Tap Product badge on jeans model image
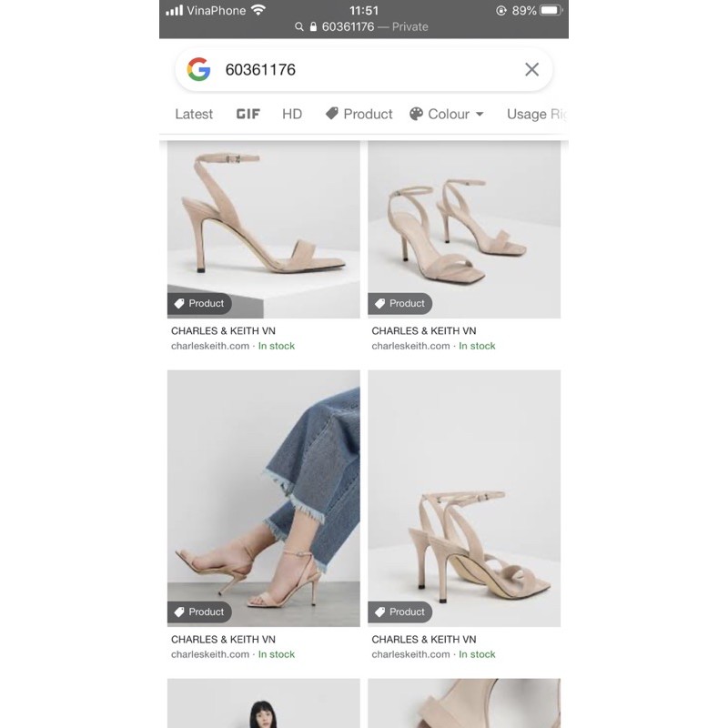Image resolution: width=728 pixels, height=728 pixels. pyautogui.click(x=199, y=612)
